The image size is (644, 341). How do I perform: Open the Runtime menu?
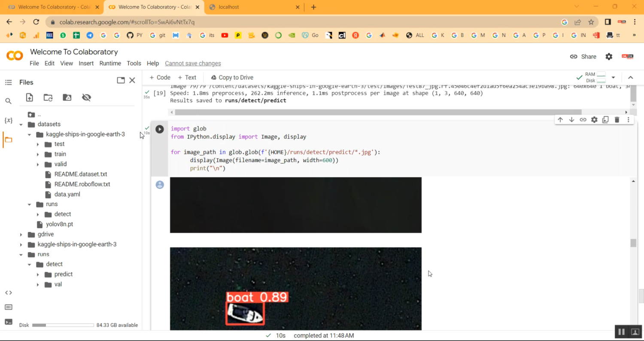click(x=110, y=63)
